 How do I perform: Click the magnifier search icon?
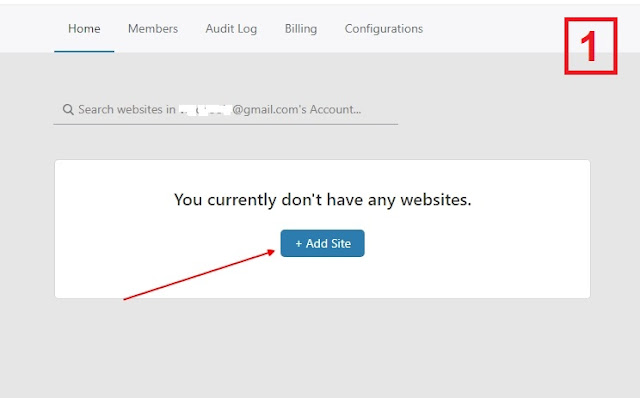68,109
